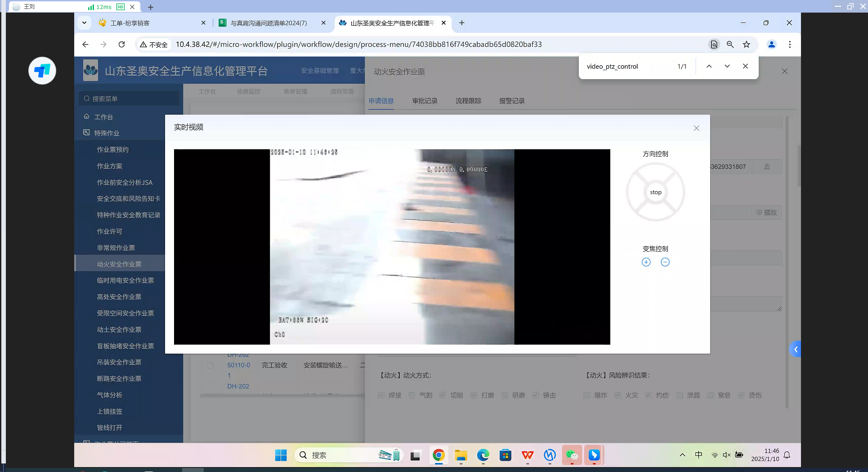This screenshot has width=868, height=472.
Task: Pan camera up in 方向控制 ring
Action: tap(656, 171)
